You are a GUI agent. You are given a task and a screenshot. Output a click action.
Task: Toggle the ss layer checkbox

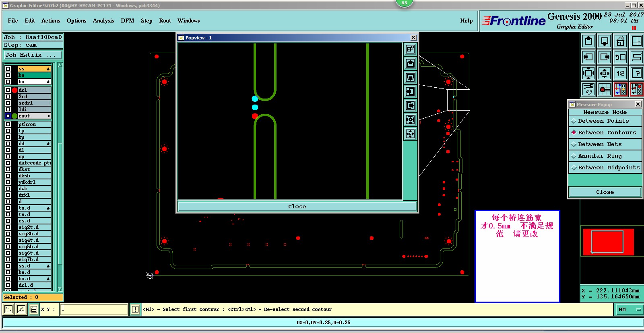tap(8, 69)
